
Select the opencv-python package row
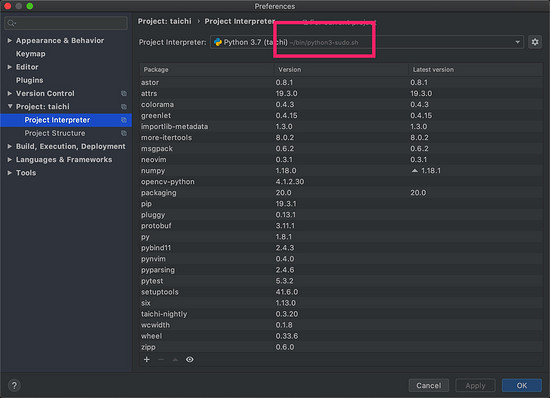pos(341,182)
